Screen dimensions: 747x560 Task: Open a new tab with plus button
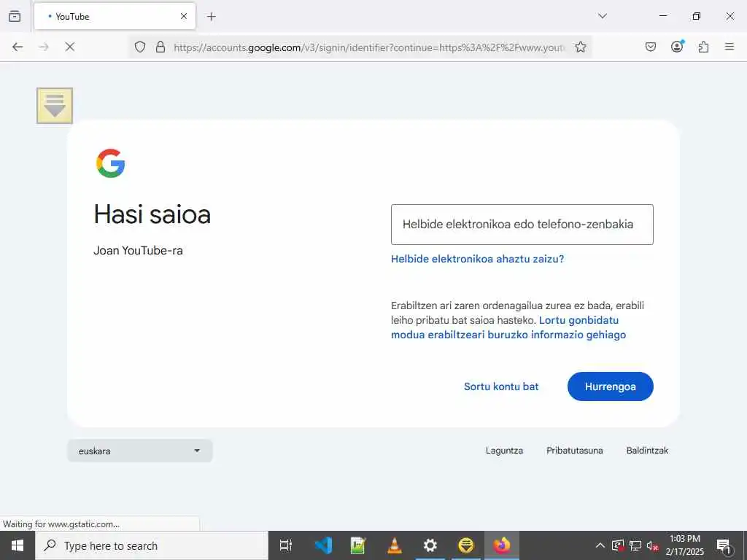(x=212, y=17)
